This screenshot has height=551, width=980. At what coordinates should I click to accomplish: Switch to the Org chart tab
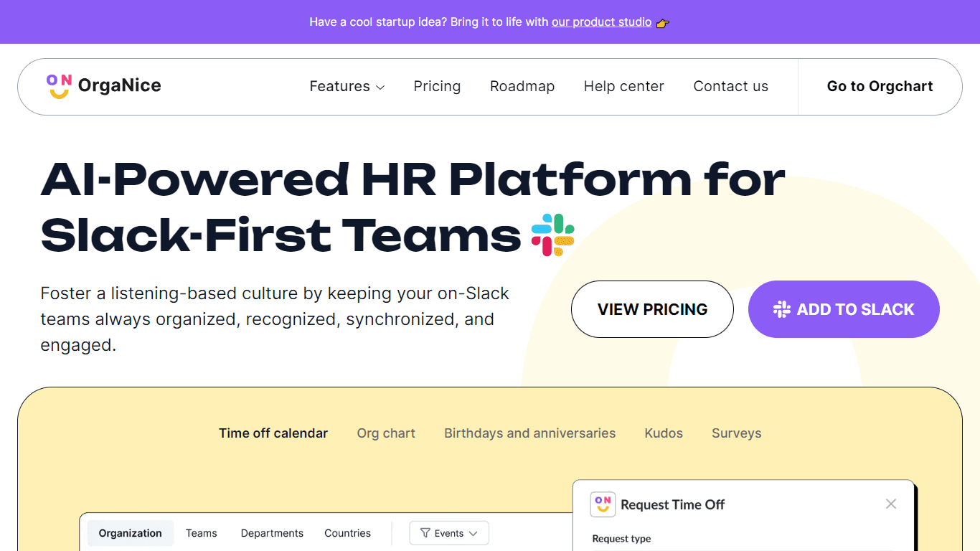click(386, 433)
